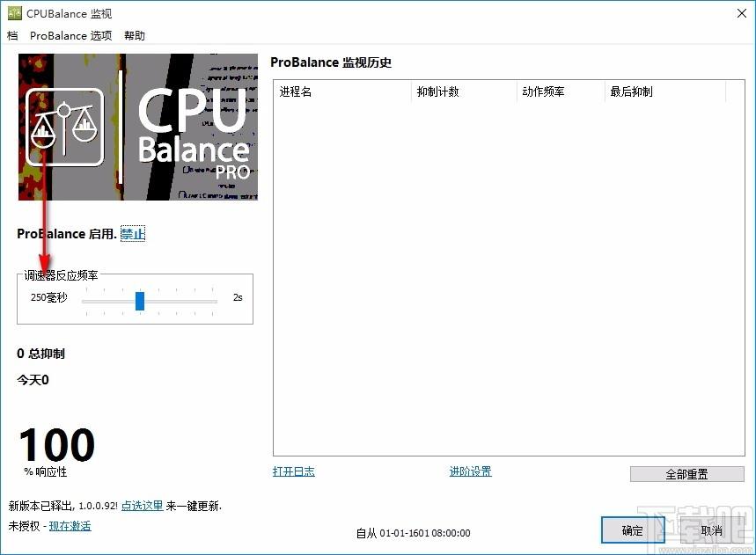The width and height of the screenshot is (756, 555).
Task: Click the 2s slider maximum label
Action: pos(238,298)
